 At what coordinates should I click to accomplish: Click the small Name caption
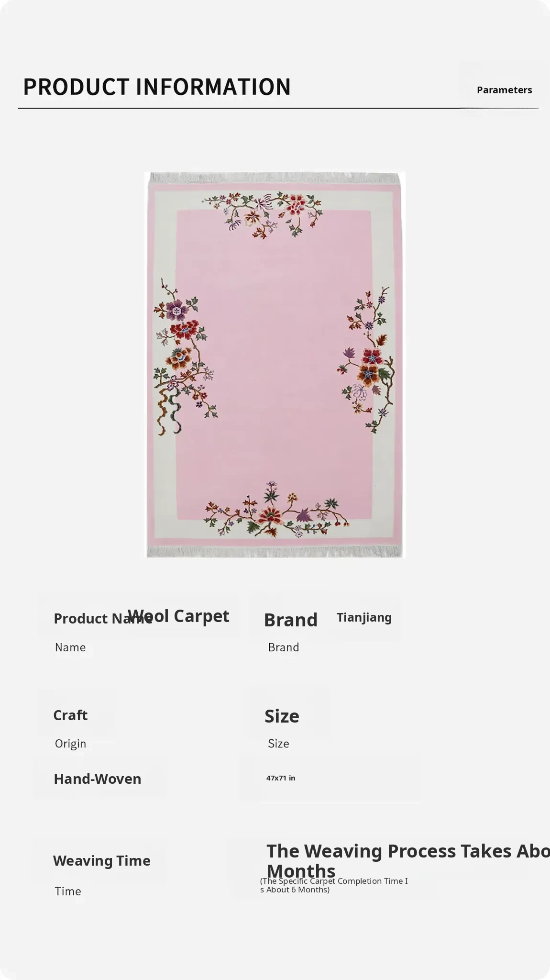(x=70, y=647)
